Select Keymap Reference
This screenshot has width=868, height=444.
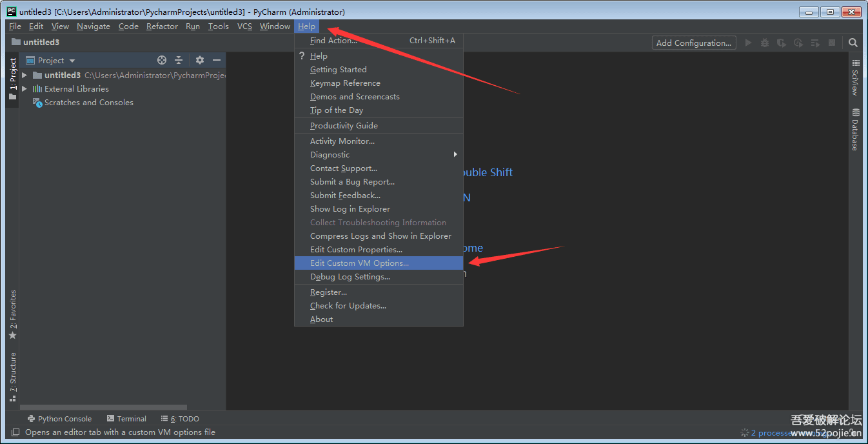click(379, 83)
